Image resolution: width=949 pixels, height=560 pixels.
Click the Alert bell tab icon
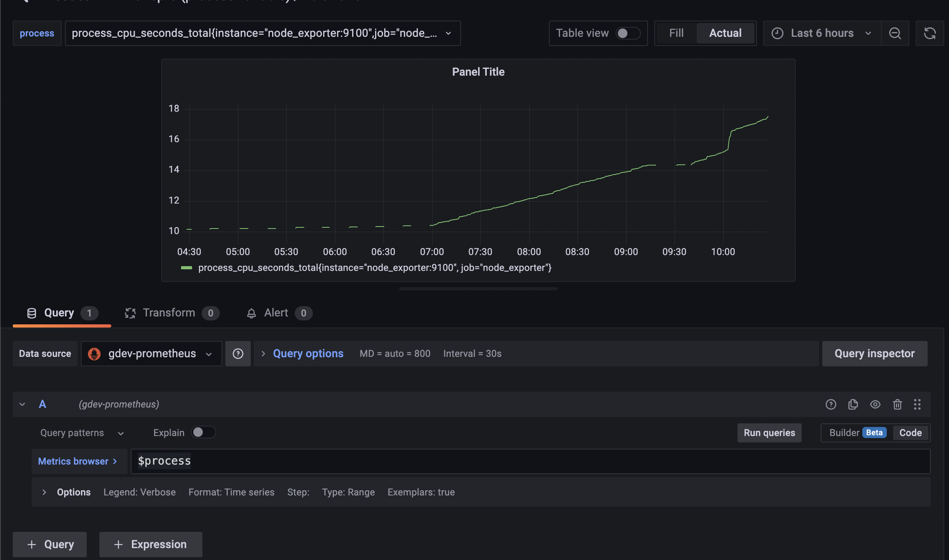251,313
